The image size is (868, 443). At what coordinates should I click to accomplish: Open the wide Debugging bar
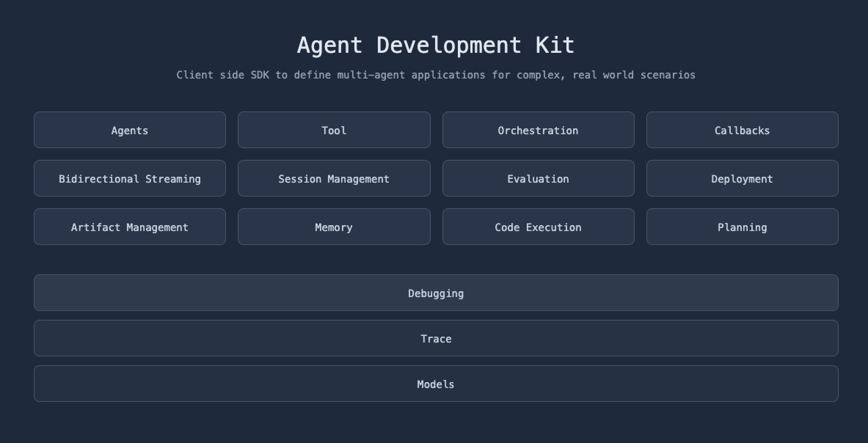pyautogui.click(x=436, y=293)
